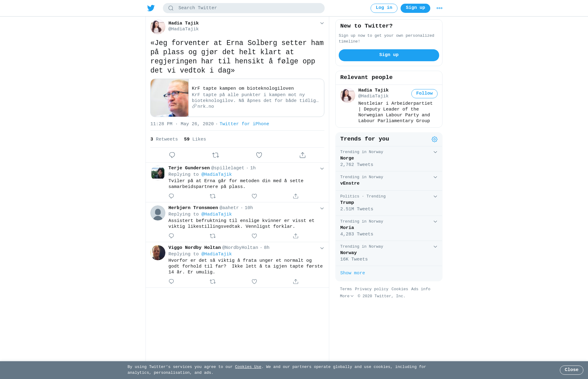Reply to Hadia Tajik's main tweet
588x379 pixels.
click(172, 155)
